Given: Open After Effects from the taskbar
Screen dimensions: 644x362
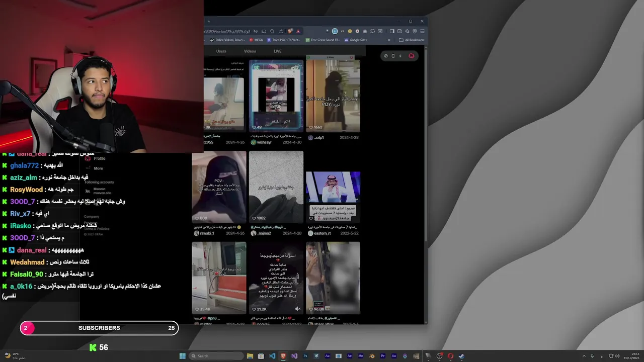Looking at the screenshot, I should (x=349, y=356).
